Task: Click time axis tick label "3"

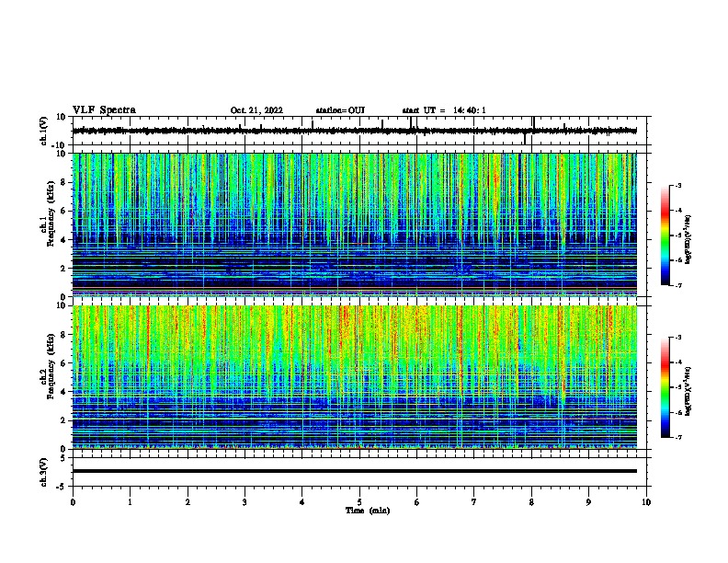Action: coord(245,502)
